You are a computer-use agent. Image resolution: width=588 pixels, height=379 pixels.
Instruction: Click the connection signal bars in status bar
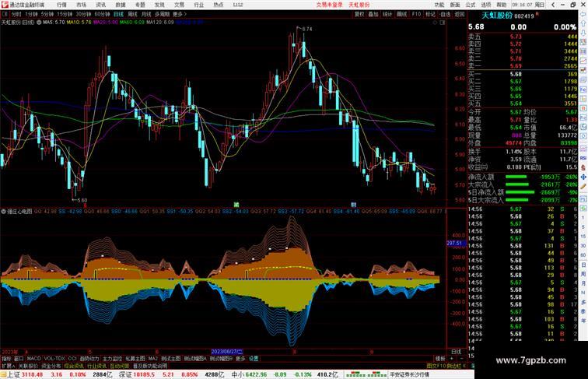[366, 374]
